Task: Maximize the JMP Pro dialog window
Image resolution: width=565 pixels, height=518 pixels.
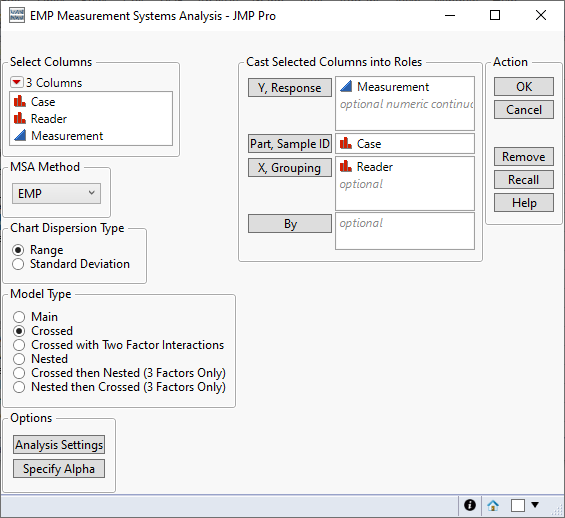Action: 495,15
